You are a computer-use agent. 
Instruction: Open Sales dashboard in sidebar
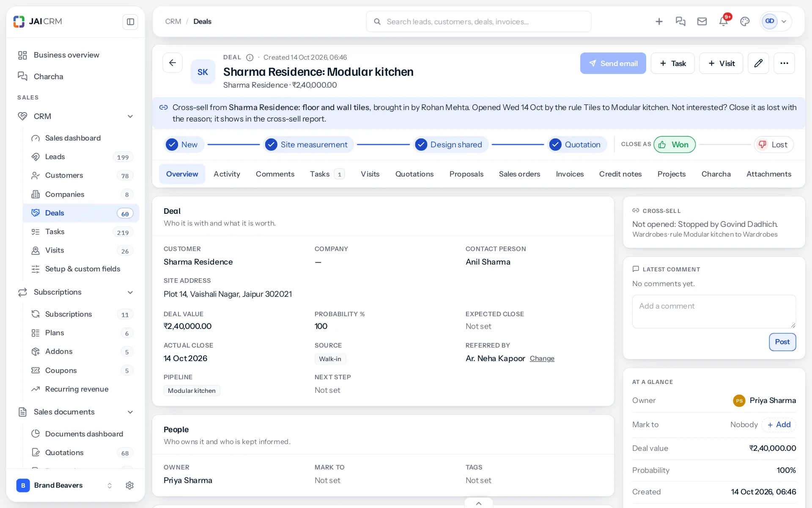pyautogui.click(x=81, y=138)
